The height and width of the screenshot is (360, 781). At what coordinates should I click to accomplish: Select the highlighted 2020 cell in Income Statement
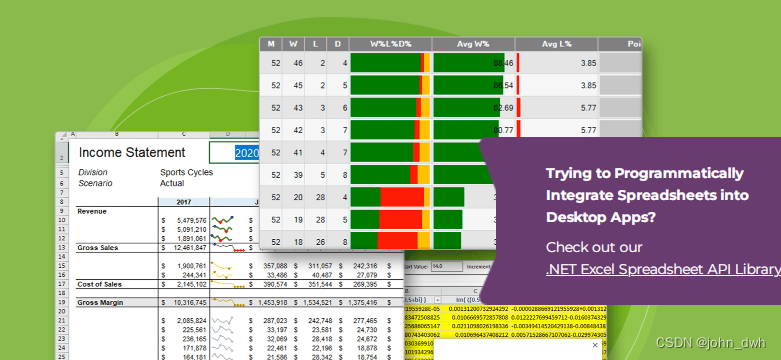[x=235, y=152]
